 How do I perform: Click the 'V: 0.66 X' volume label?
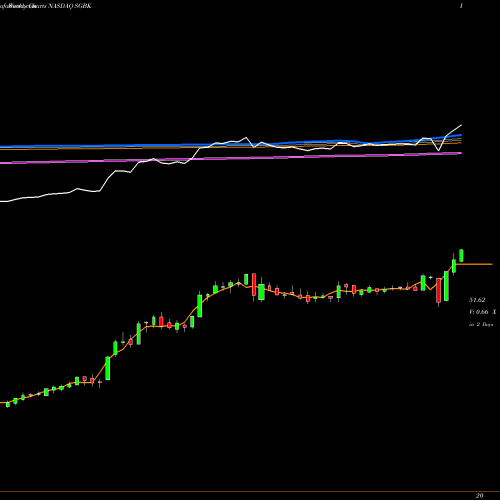coord(483,312)
